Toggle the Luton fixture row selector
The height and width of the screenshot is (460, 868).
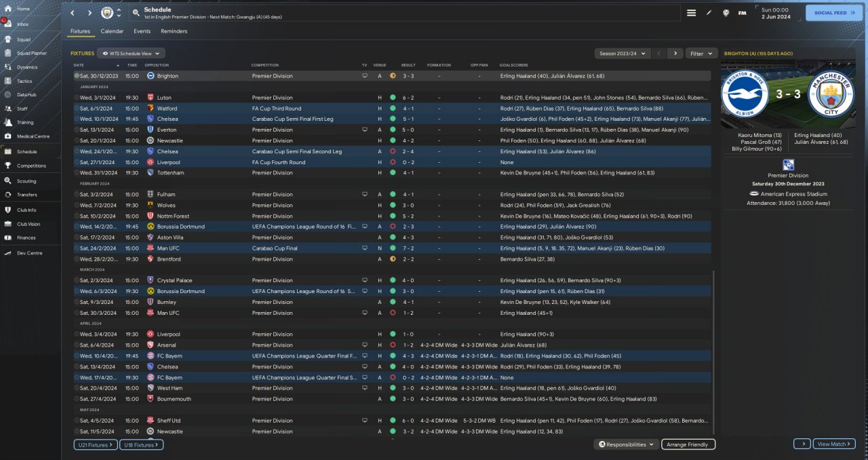[77, 98]
